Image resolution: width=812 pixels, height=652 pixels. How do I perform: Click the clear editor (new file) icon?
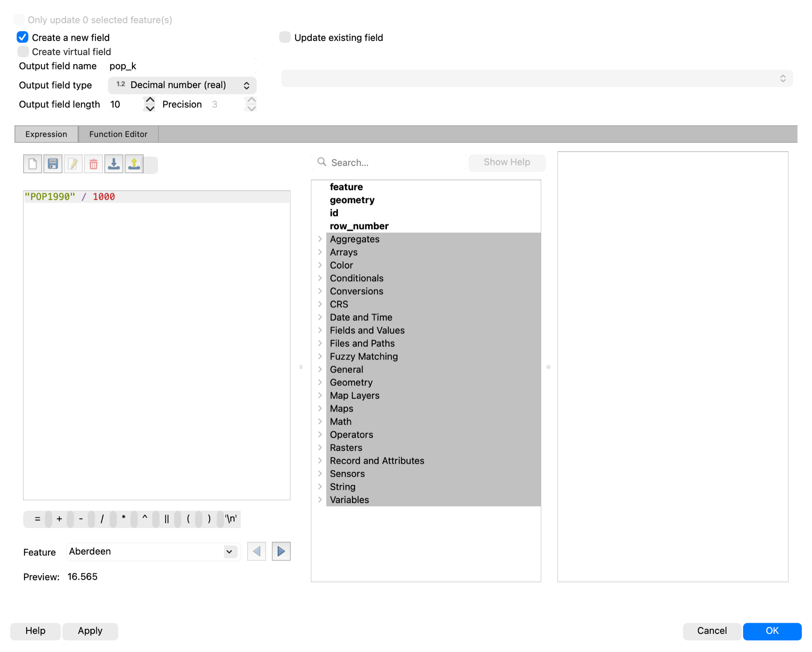(32, 164)
